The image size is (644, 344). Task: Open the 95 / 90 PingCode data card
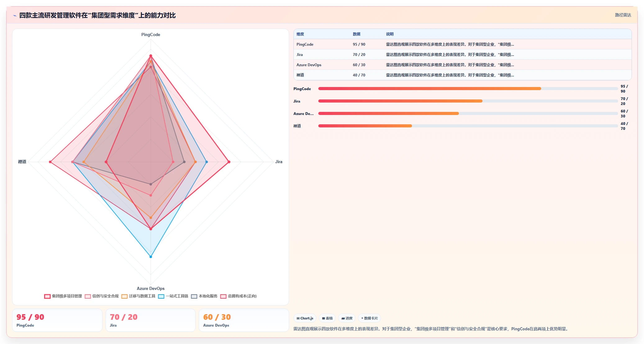point(57,320)
